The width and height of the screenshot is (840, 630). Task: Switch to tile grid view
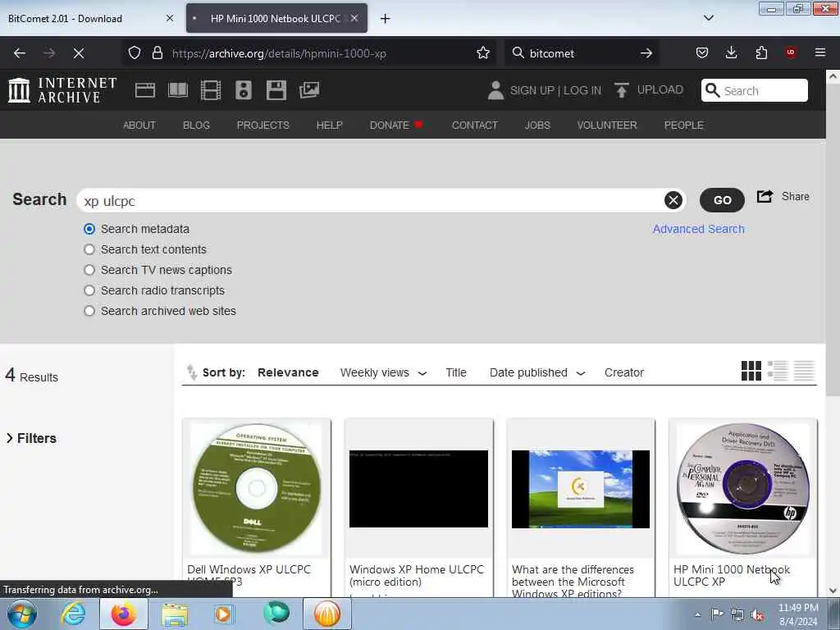click(751, 371)
